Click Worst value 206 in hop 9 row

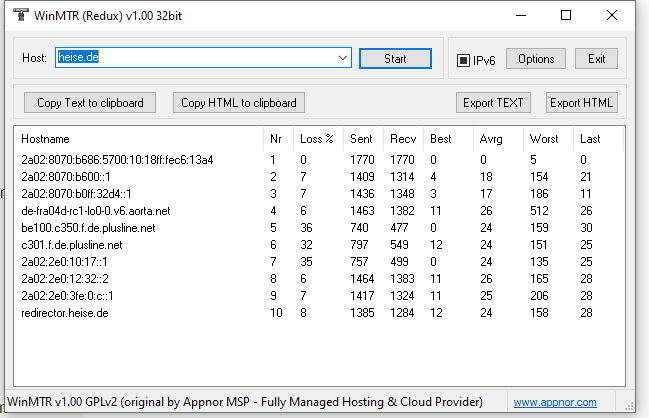[539, 295]
